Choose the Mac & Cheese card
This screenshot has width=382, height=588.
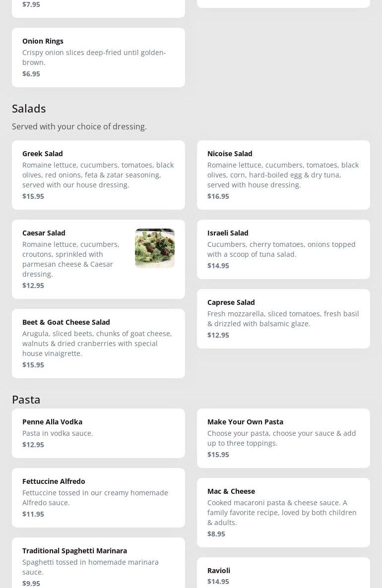click(x=283, y=512)
